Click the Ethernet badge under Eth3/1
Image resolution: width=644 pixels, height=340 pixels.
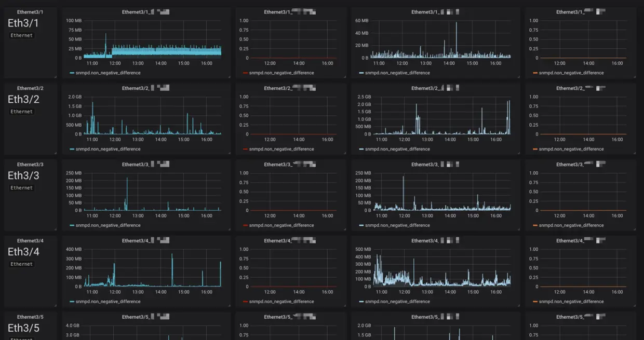tap(22, 35)
